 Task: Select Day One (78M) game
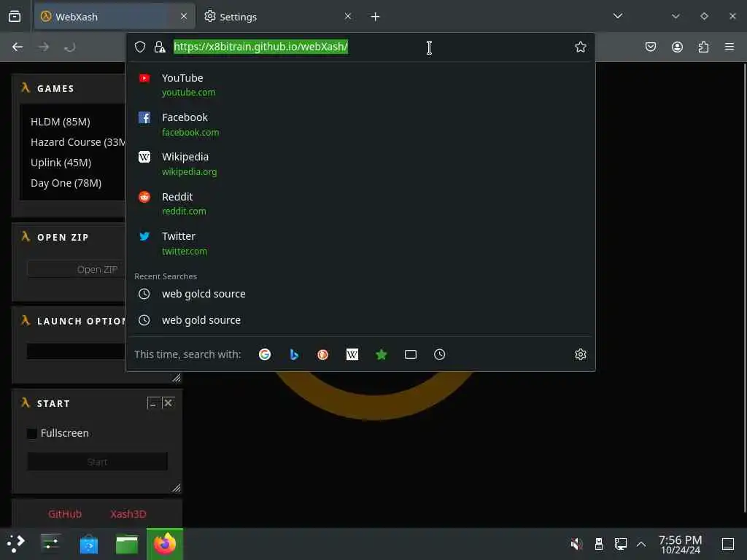[66, 183]
